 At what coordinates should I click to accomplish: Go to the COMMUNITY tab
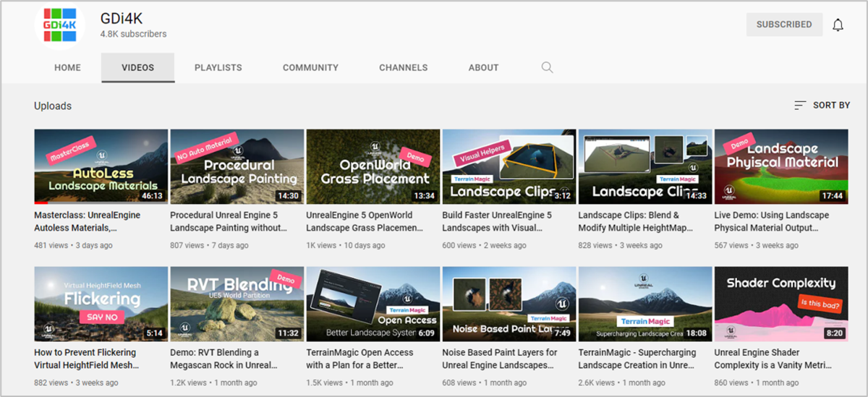(310, 68)
